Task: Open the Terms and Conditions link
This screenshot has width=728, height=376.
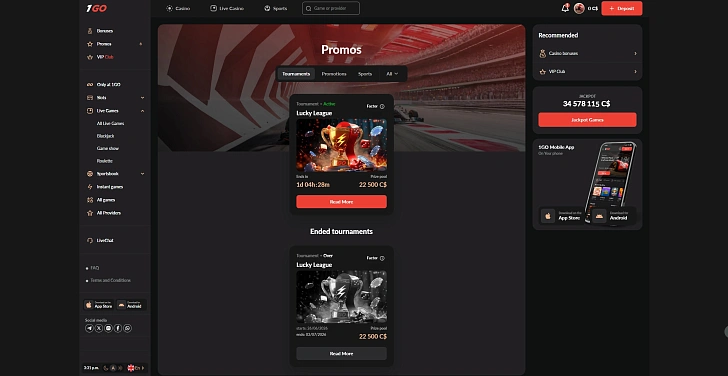Action: (110, 280)
